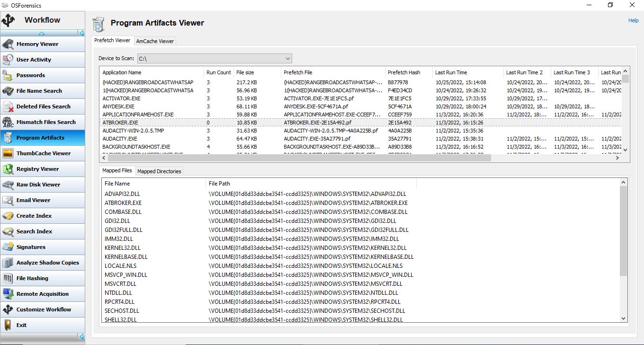Click last run time 10/25/2022, 15:14:08

461,82
